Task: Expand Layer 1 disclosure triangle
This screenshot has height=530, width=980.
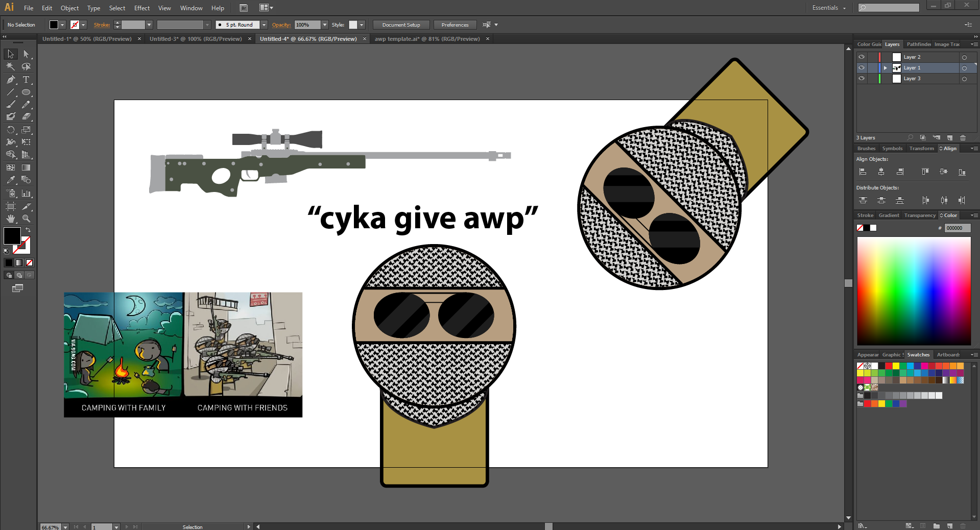Action: click(x=886, y=68)
